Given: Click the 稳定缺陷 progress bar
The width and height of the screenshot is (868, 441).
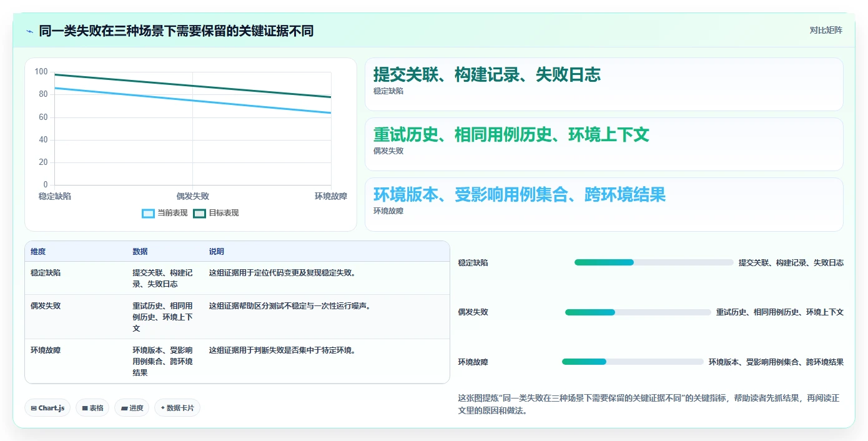Looking at the screenshot, I should click(x=654, y=262).
